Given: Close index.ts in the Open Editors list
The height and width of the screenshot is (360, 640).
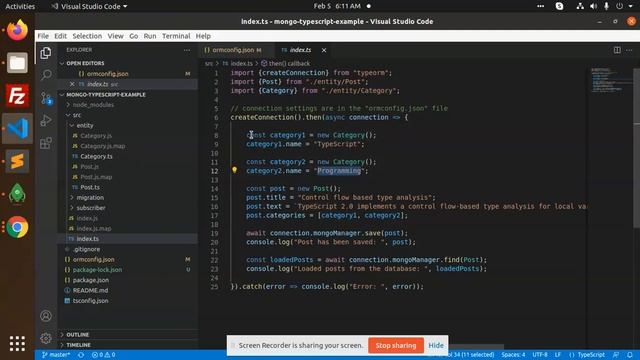Looking at the screenshot, I should [x=72, y=84].
